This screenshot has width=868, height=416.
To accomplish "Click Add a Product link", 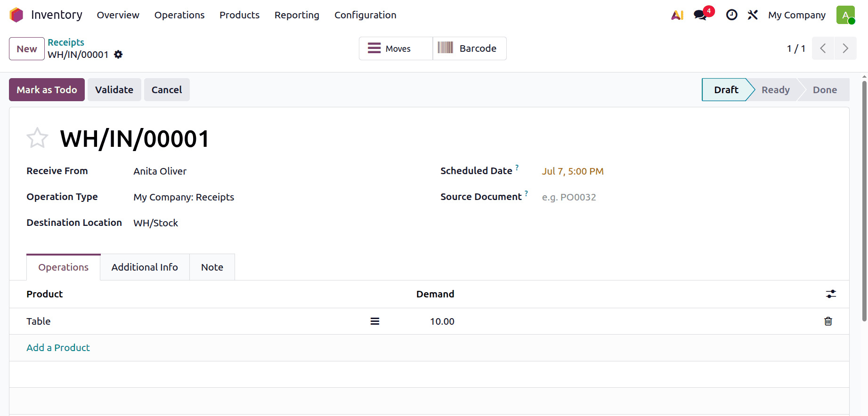I will click(x=58, y=348).
